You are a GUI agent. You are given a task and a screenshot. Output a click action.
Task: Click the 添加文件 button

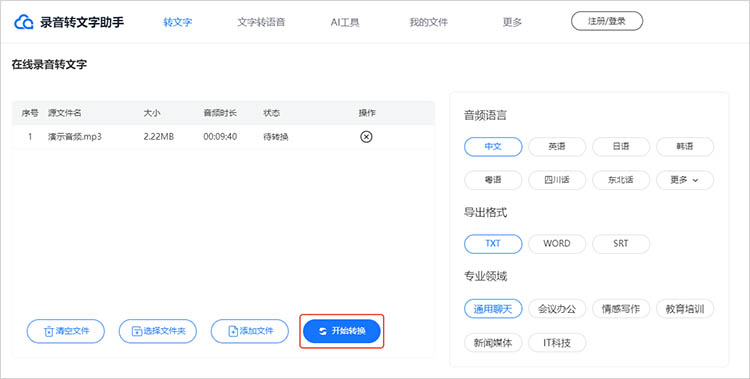(250, 331)
